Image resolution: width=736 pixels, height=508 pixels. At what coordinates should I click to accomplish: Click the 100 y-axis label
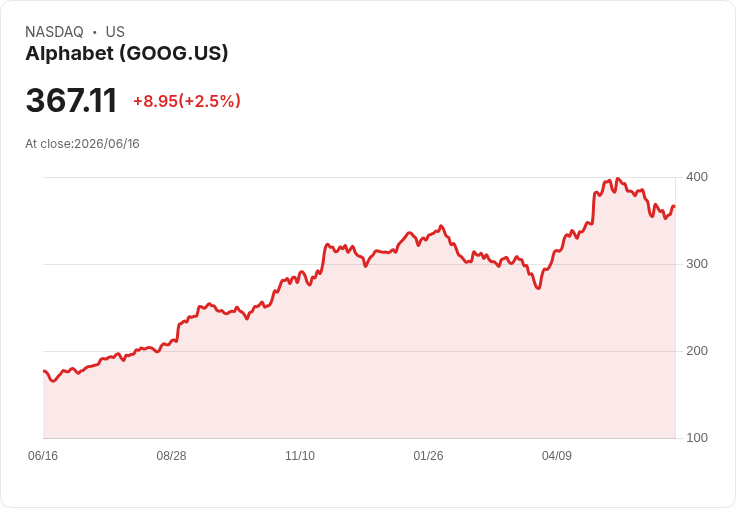tap(697, 438)
